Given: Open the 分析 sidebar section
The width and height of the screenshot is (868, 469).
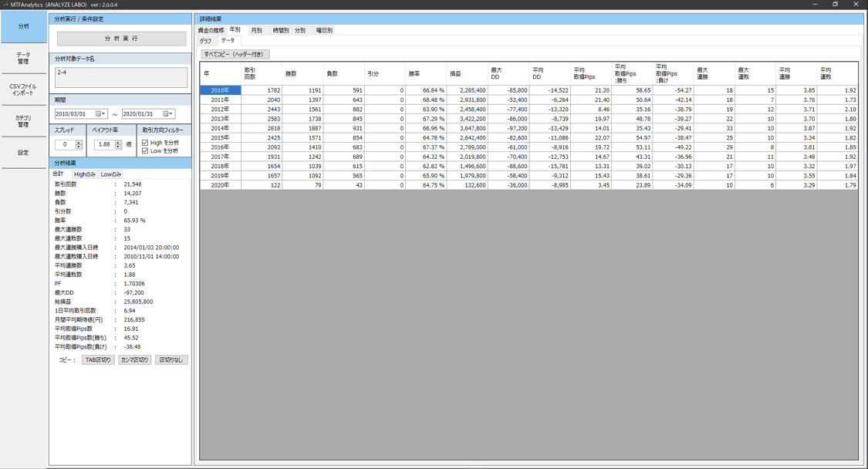Looking at the screenshot, I should 23,26.
